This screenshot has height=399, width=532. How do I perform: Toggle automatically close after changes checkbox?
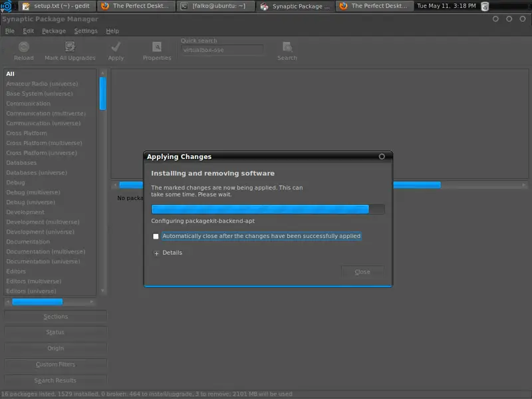click(x=156, y=236)
